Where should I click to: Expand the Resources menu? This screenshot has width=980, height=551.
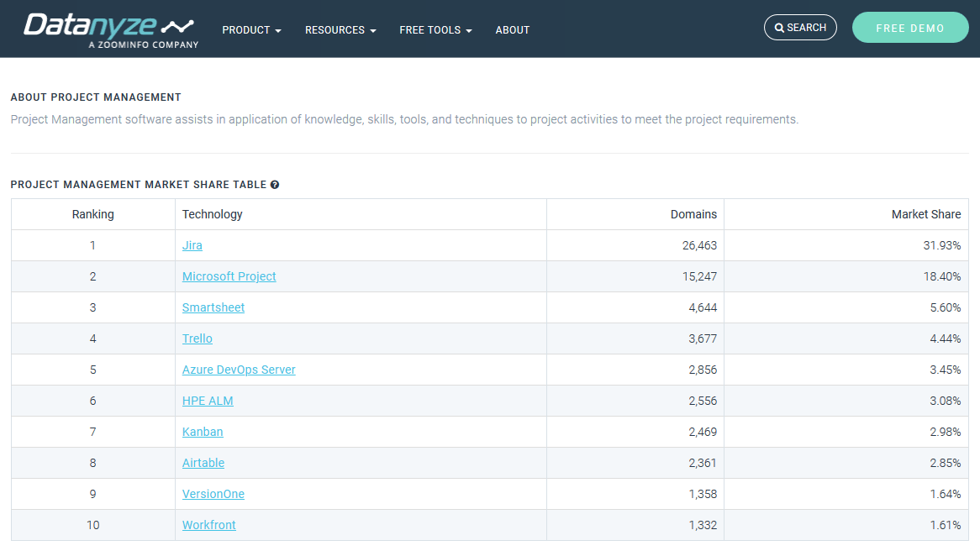point(340,30)
